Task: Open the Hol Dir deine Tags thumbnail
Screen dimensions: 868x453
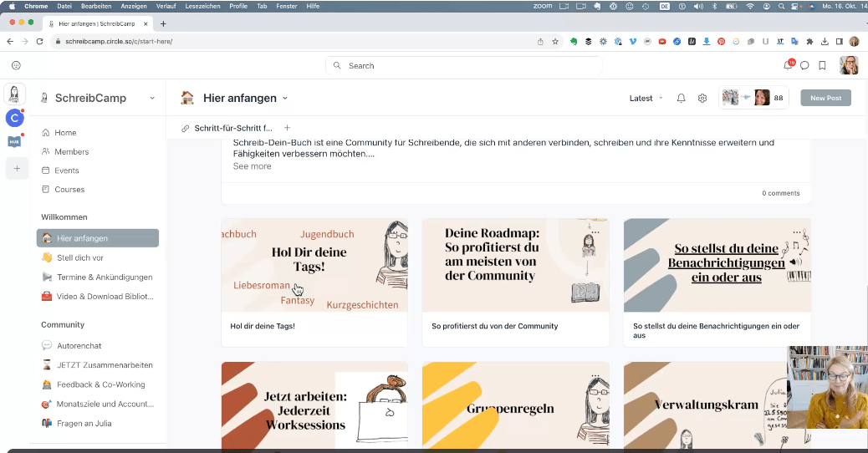Action: [x=314, y=266]
